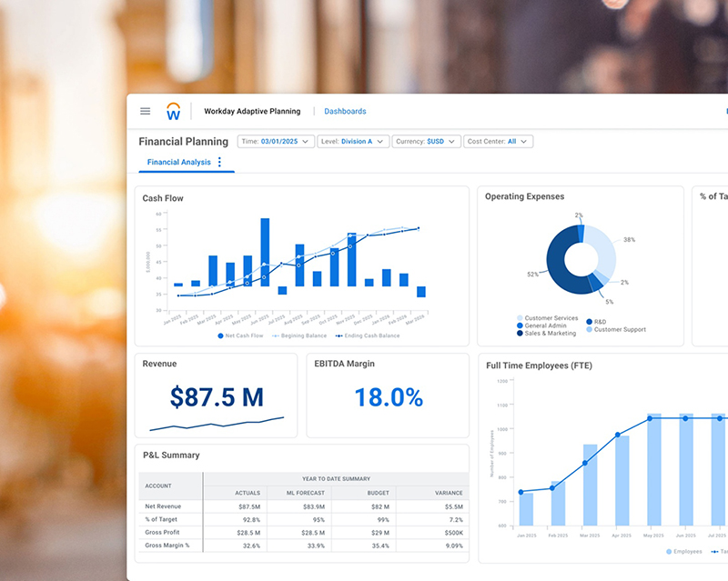Click Net Revenue forecast $83.9M cell

point(314,506)
